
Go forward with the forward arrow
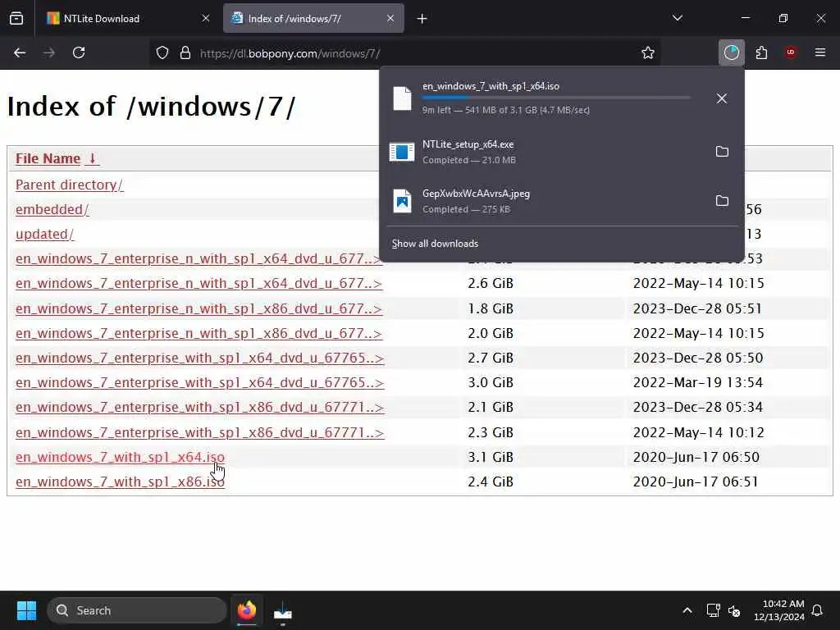(x=49, y=52)
